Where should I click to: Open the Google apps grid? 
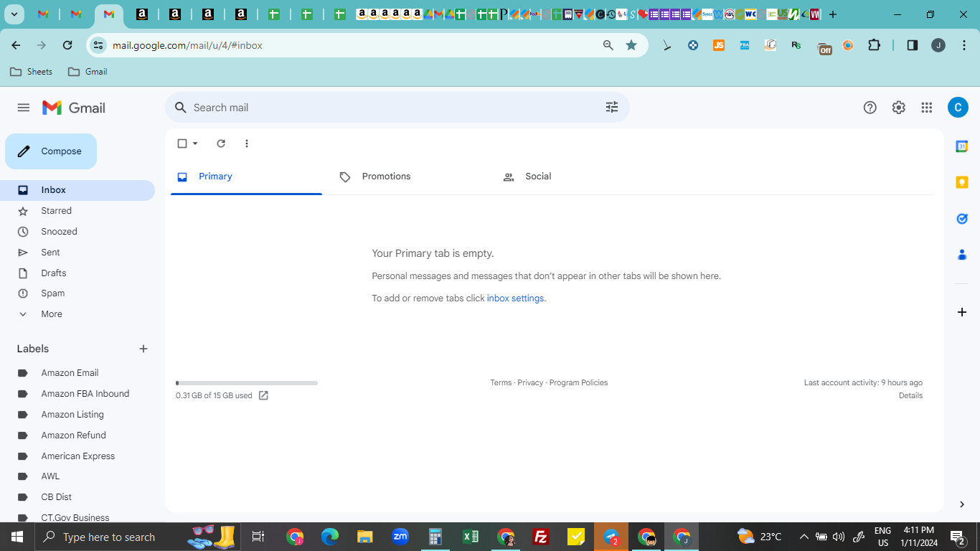927,108
